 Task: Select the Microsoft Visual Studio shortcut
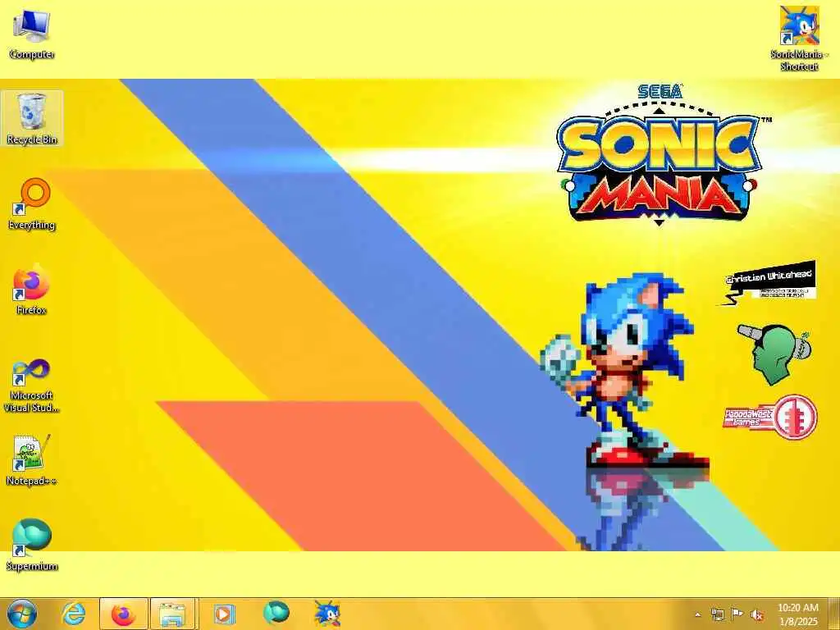(32, 386)
